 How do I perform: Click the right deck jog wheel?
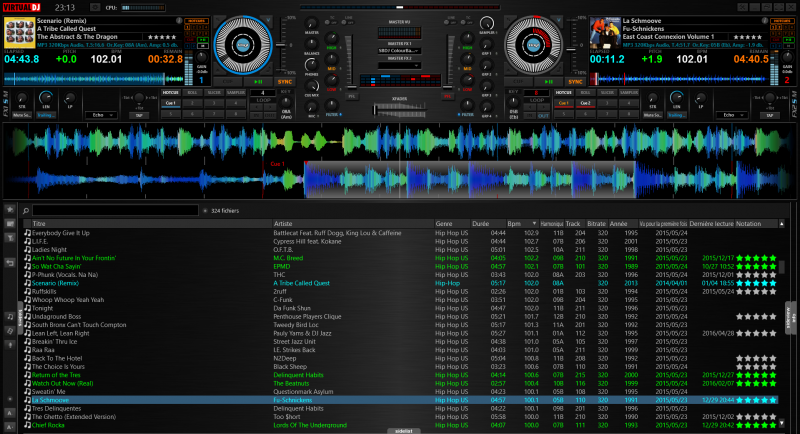click(x=534, y=45)
